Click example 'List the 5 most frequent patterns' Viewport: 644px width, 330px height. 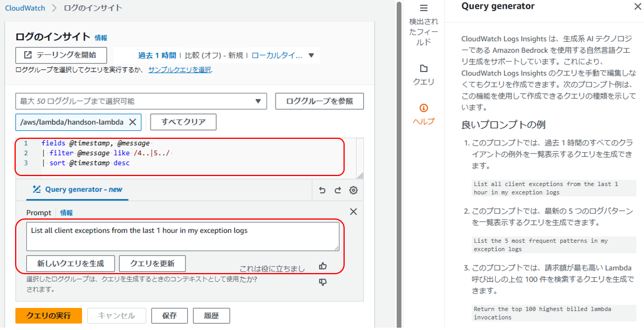coord(553,245)
